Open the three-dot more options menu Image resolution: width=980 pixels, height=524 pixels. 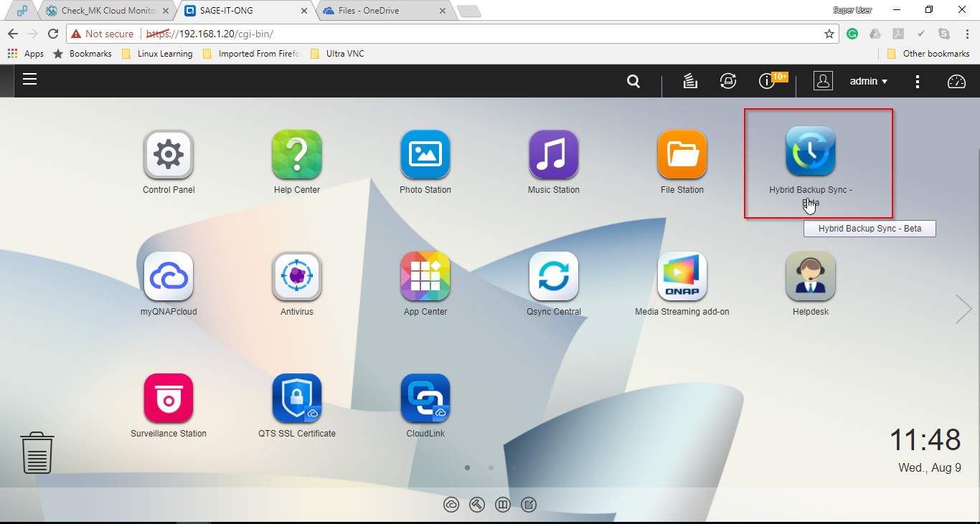[918, 82]
